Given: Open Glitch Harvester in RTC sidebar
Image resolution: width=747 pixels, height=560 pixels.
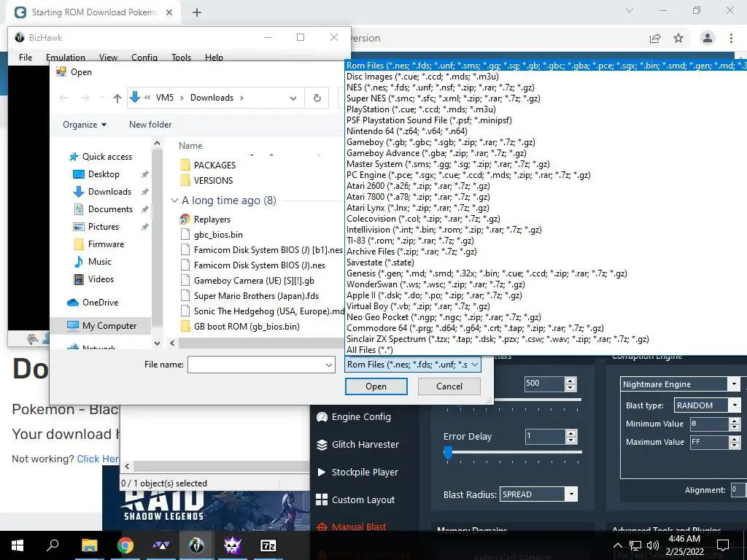Looking at the screenshot, I should tap(365, 445).
